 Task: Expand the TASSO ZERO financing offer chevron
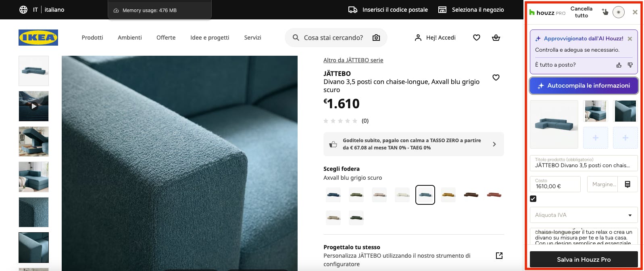pos(494,144)
